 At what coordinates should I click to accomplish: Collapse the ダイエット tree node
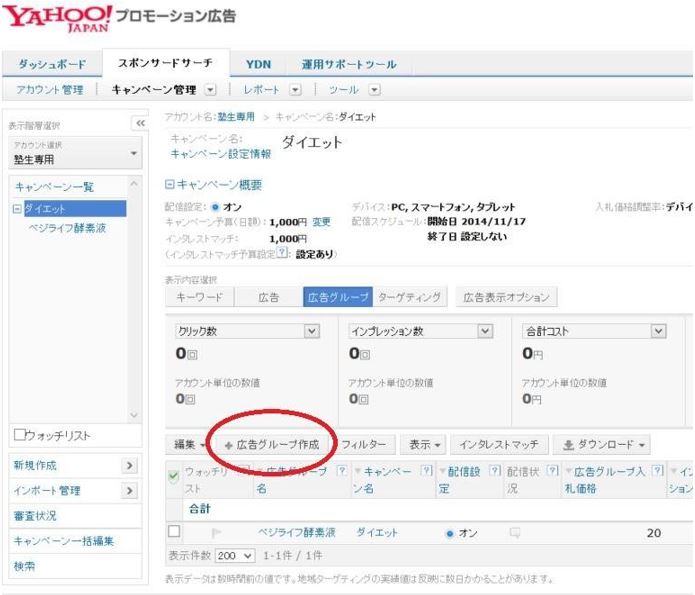click(17, 209)
